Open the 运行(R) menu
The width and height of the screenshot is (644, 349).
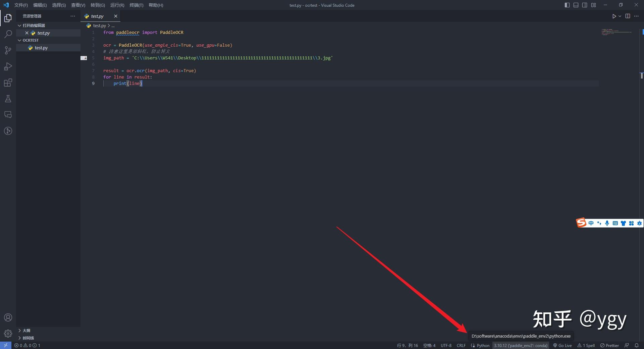117,5
